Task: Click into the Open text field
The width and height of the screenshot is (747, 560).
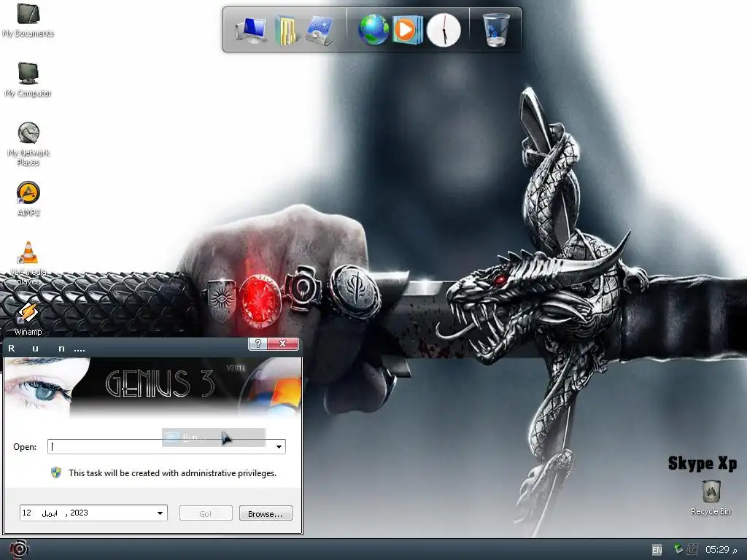Action: pos(160,447)
